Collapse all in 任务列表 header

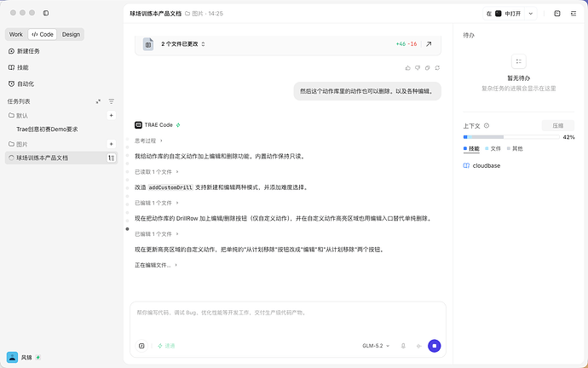pos(98,101)
